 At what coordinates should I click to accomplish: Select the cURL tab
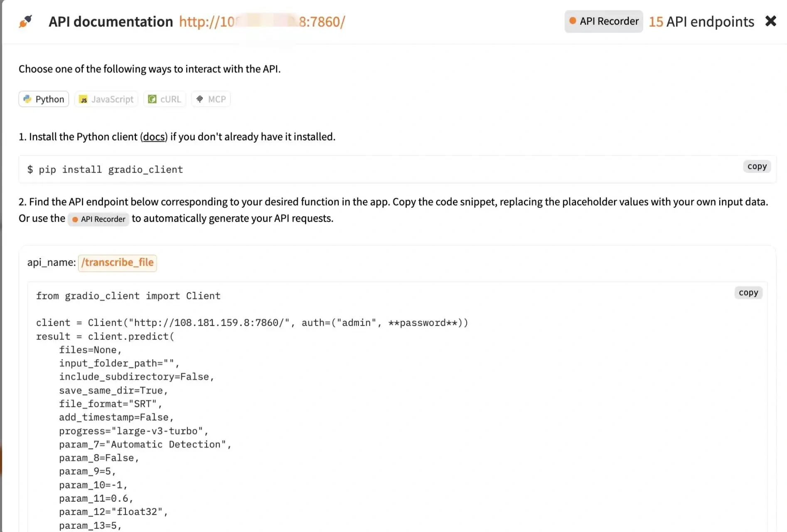pos(165,99)
